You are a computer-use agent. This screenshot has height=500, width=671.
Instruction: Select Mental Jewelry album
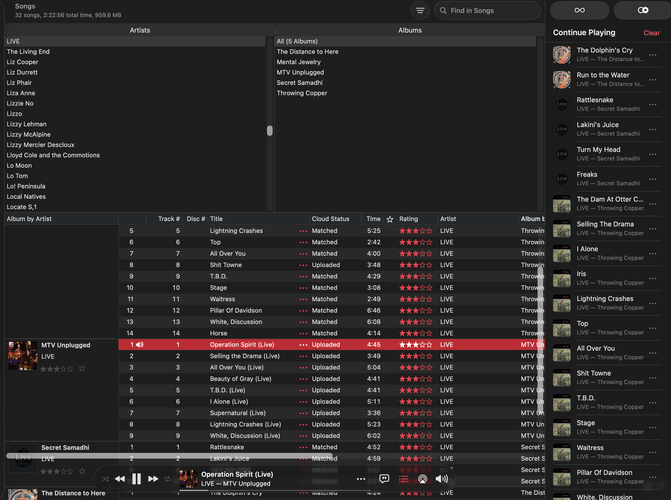(405, 62)
